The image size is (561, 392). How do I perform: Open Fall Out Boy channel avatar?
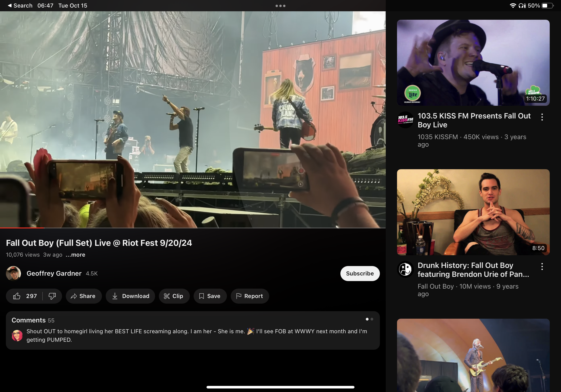click(406, 269)
